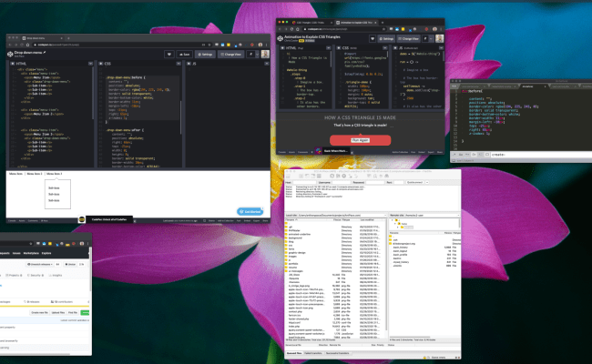
Task: Click FileZilla reconnect to server icon
Action: [x=356, y=176]
